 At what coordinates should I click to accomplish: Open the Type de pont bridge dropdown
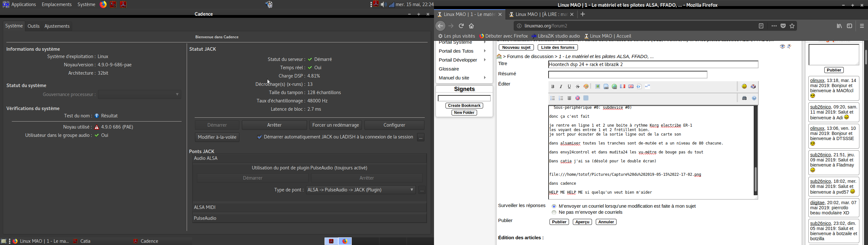tap(361, 190)
